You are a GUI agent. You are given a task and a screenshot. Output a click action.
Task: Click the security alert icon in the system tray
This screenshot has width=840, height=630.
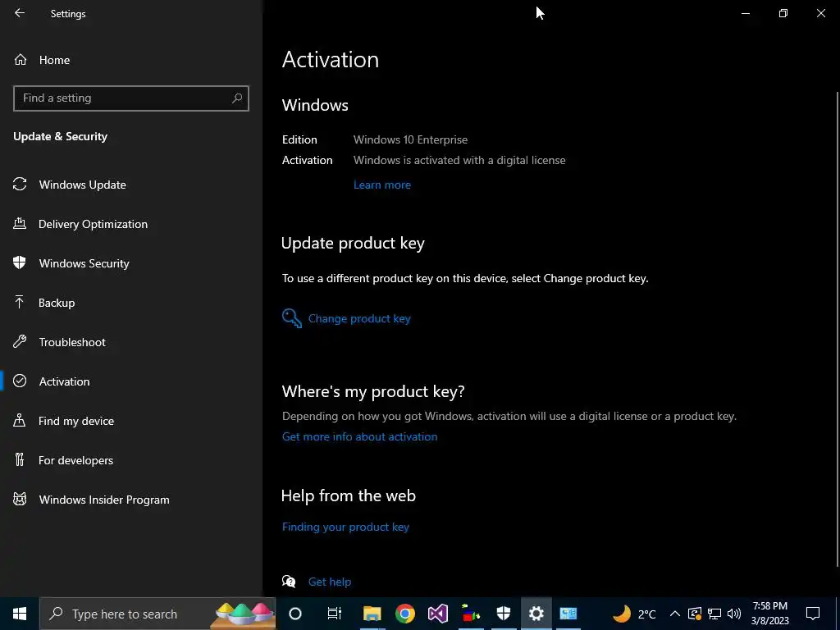(x=694, y=614)
